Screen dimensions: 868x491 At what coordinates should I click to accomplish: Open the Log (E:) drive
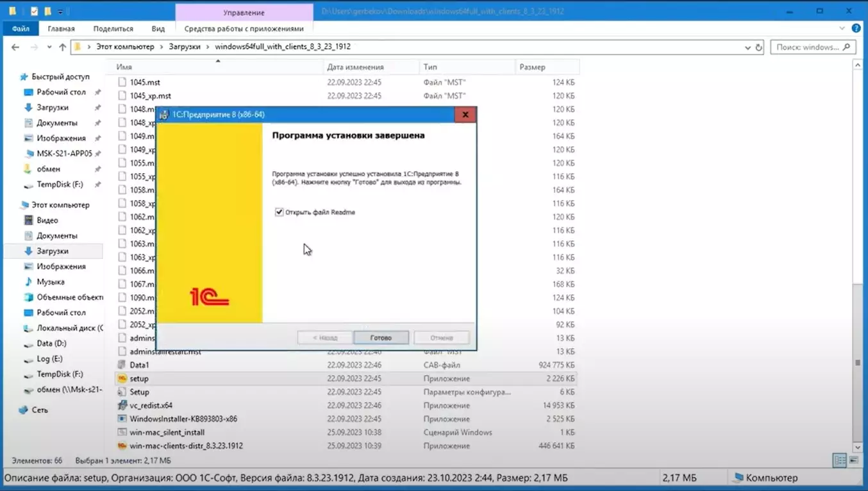[49, 358]
